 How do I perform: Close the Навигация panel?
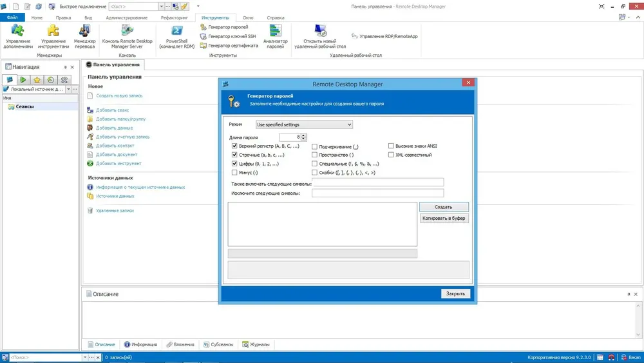coord(72,67)
